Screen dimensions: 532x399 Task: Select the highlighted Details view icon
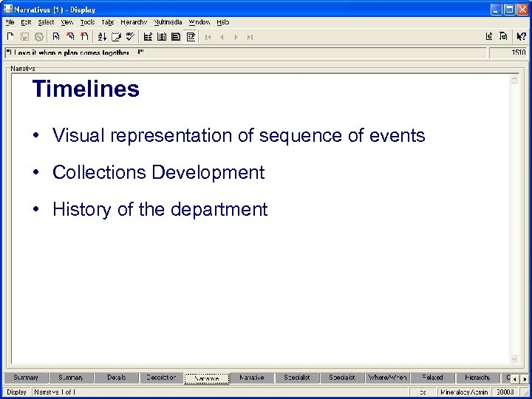pyautogui.click(x=191, y=37)
